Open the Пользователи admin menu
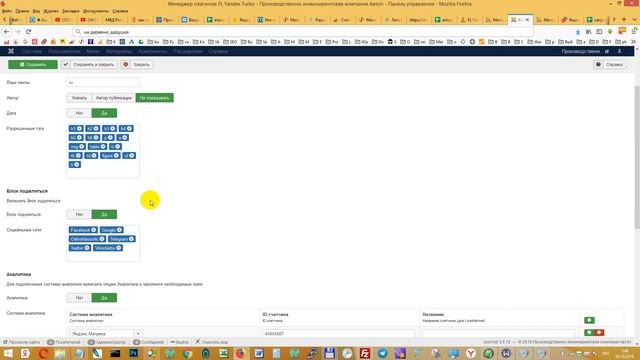 [x=64, y=51]
